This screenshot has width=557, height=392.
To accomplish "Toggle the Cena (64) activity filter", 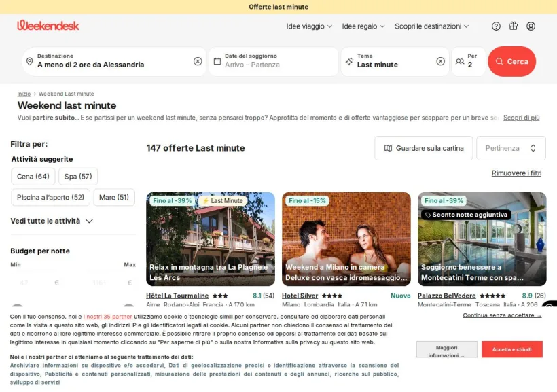I will 33,177.
